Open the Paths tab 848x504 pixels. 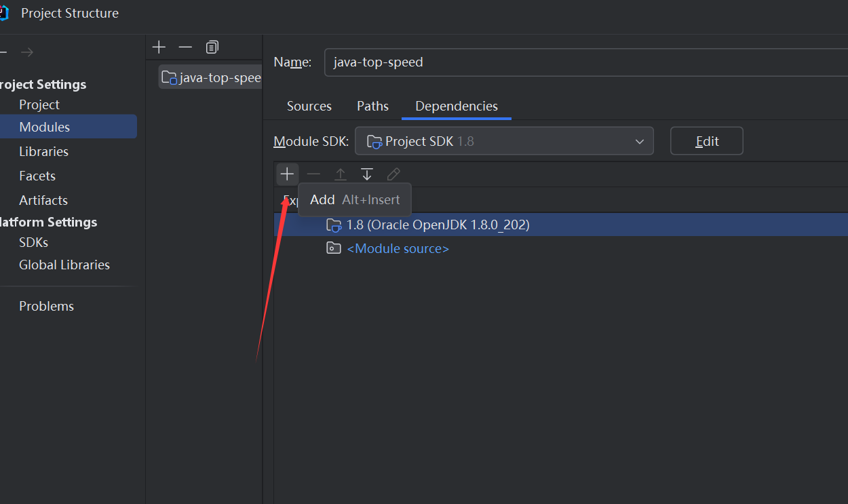point(372,106)
